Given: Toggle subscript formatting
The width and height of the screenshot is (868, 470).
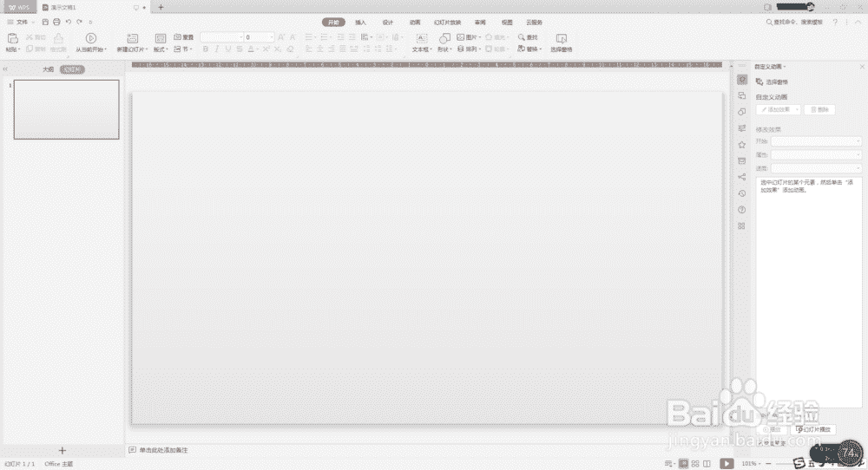Looking at the screenshot, I should [278, 49].
